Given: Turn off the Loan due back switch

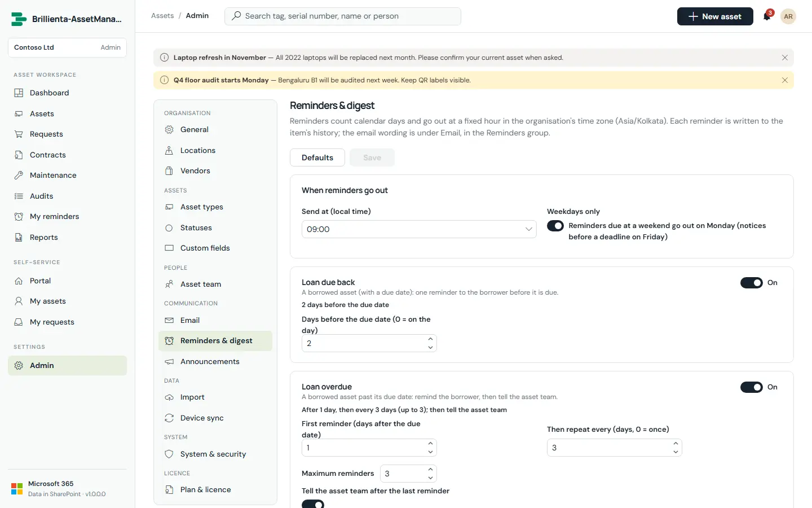Looking at the screenshot, I should point(752,283).
